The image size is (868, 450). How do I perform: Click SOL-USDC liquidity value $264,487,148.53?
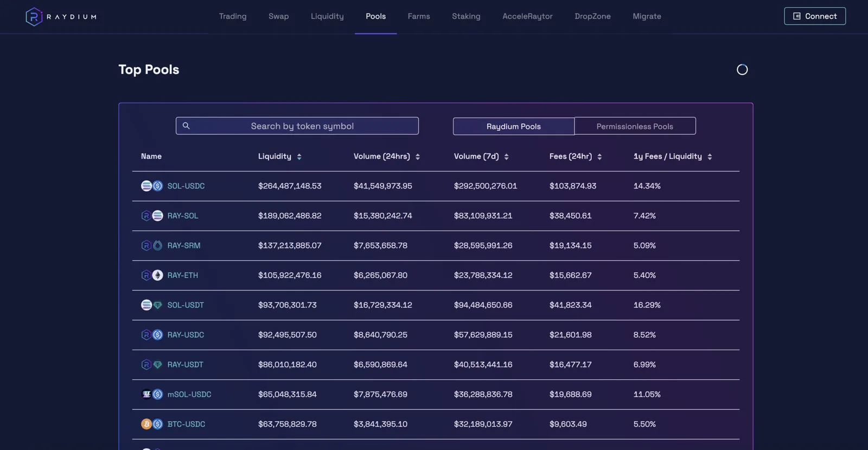[x=290, y=186]
